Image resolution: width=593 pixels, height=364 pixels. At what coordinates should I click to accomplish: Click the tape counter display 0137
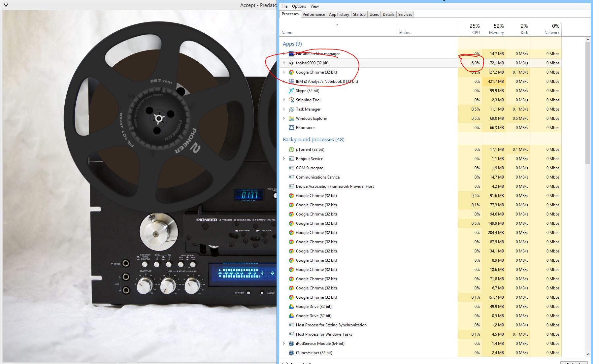pyautogui.click(x=249, y=195)
